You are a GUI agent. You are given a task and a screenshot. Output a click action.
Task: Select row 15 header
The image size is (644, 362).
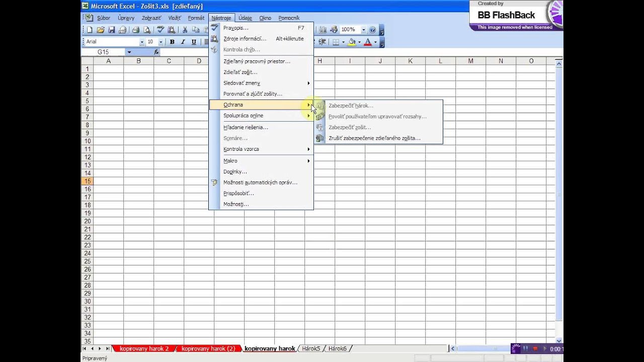pyautogui.click(x=87, y=181)
